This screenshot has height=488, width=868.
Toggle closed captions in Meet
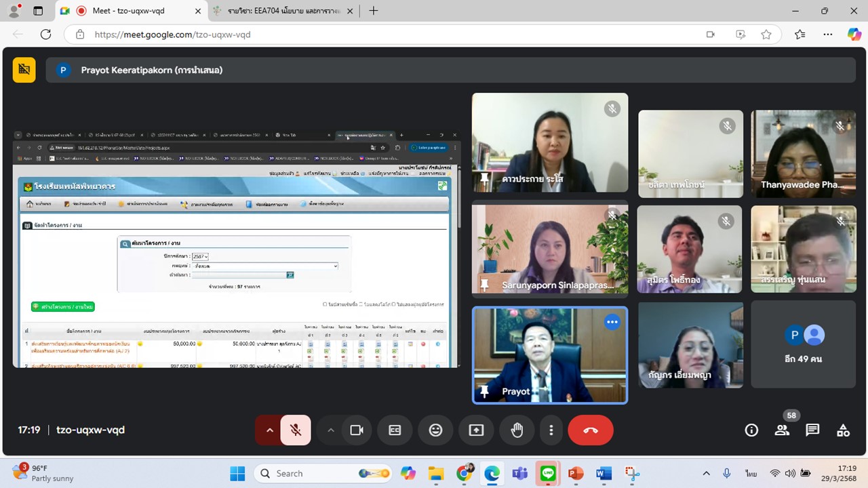(x=395, y=430)
